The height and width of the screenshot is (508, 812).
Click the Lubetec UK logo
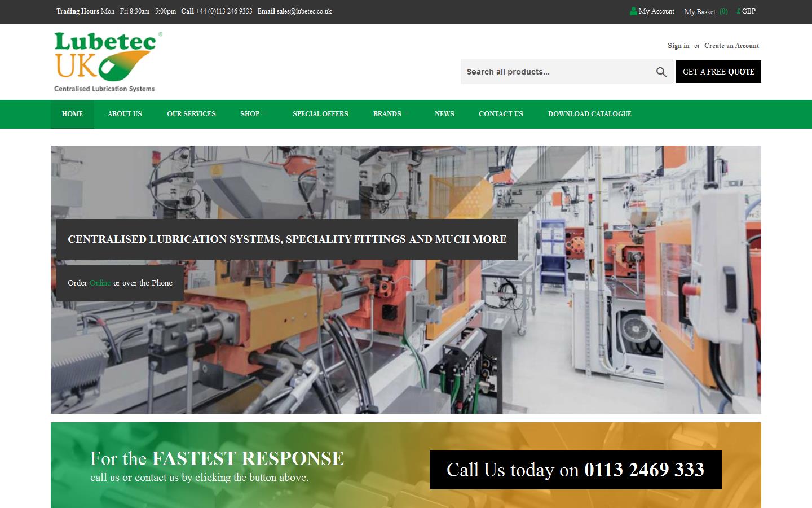point(107,62)
